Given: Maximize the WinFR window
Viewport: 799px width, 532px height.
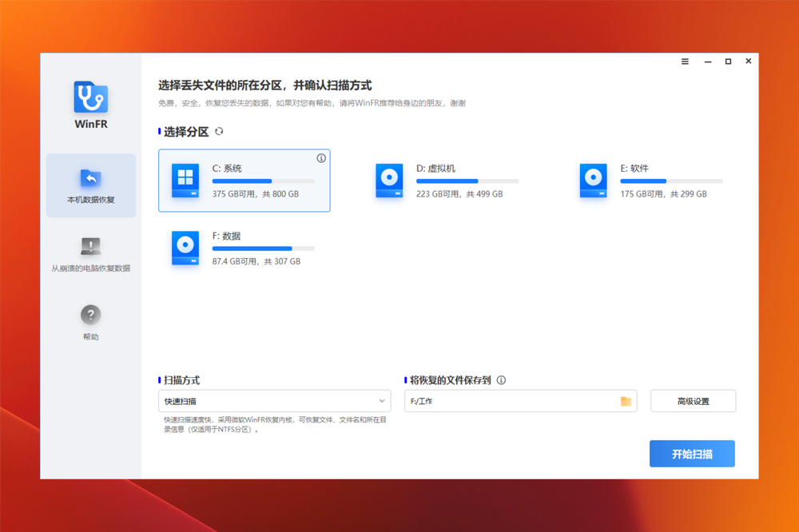Looking at the screenshot, I should point(728,62).
